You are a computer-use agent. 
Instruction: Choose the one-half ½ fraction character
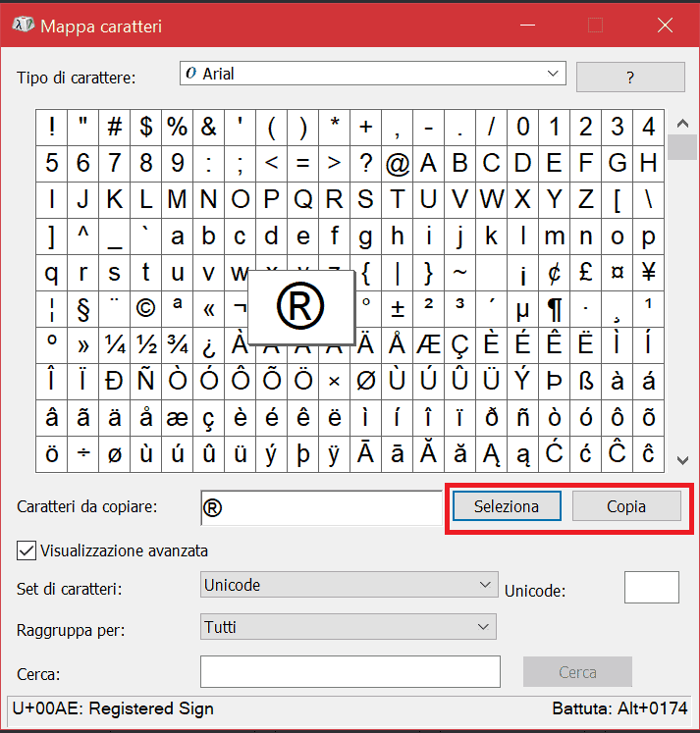145,344
